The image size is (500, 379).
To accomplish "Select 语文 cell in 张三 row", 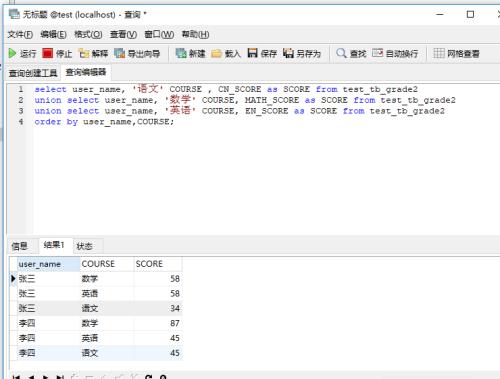I will click(107, 308).
